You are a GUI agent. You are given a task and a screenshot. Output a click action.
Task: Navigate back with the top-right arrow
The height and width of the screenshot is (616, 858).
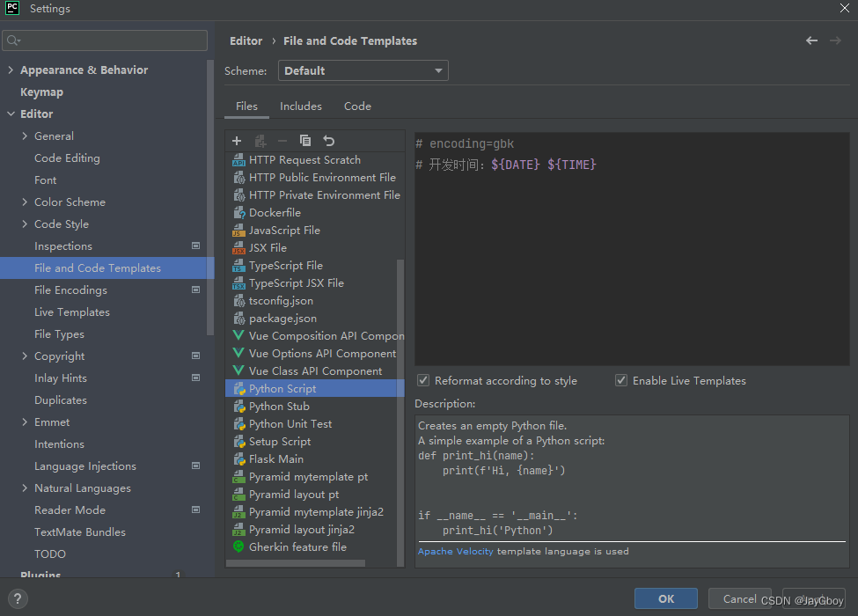810,40
